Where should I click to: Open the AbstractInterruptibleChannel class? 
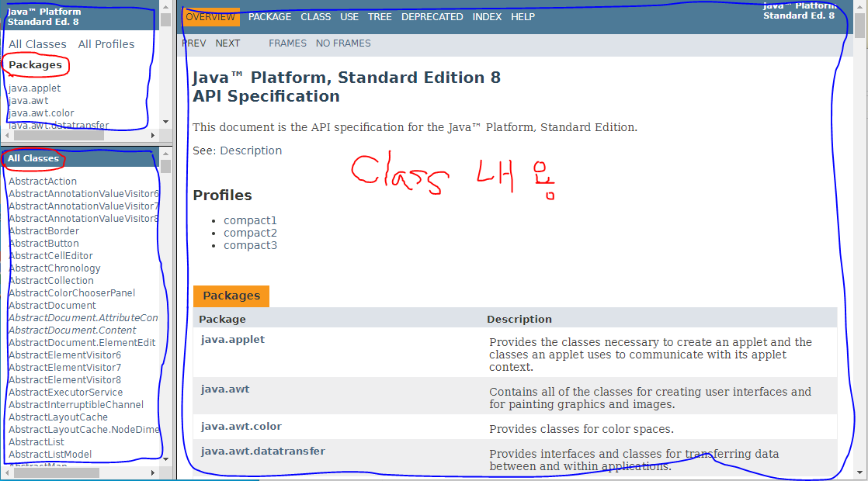click(76, 405)
